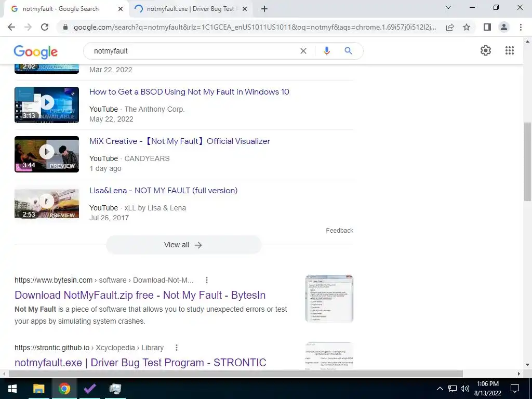Play the 3:13 BSOD video thumbnail
The height and width of the screenshot is (399, 532).
[x=47, y=105]
